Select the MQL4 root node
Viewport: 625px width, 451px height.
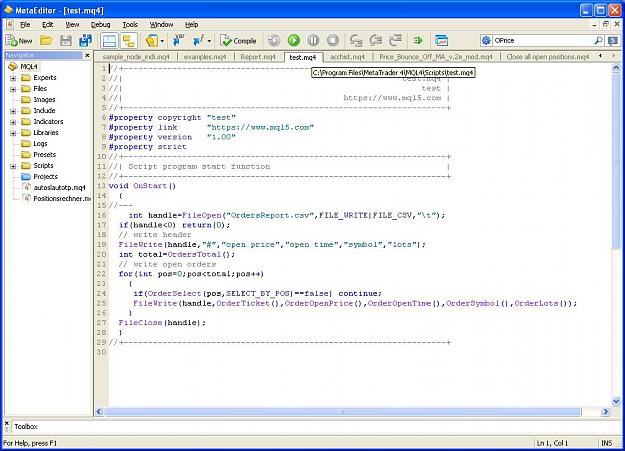(x=29, y=67)
